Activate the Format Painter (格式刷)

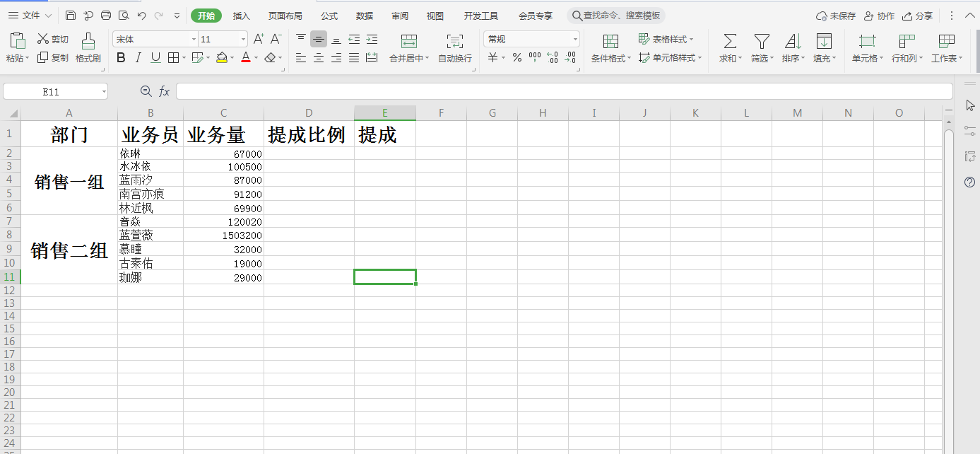(x=88, y=48)
